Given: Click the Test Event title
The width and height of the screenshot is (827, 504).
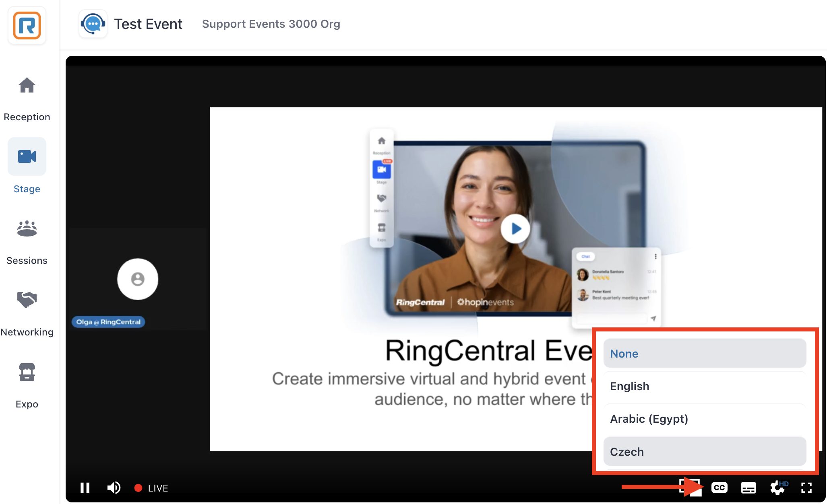Looking at the screenshot, I should pyautogui.click(x=148, y=24).
